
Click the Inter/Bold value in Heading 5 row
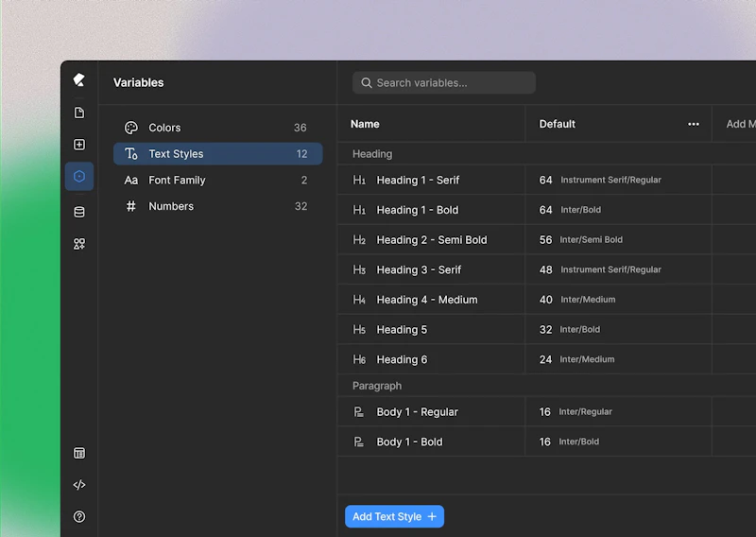(x=579, y=330)
